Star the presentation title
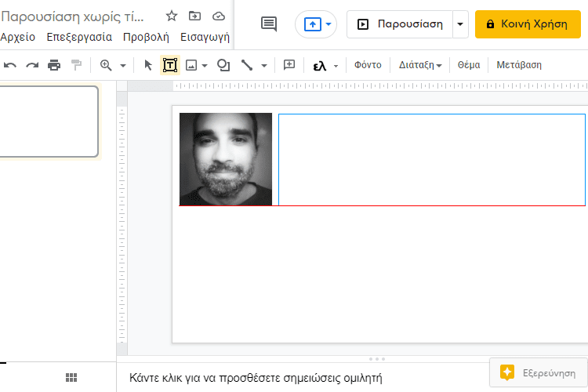 pos(172,16)
